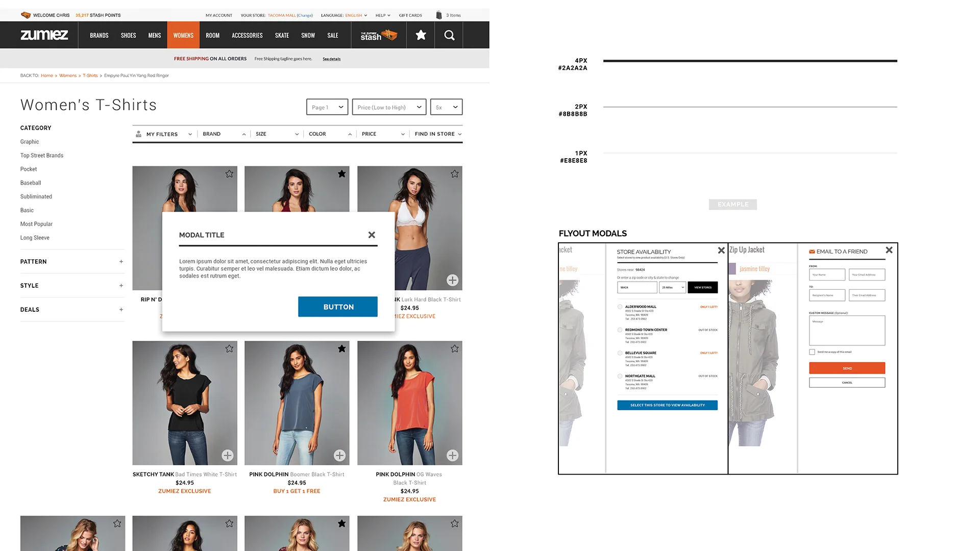Open the Color filter dropdown
This screenshot has width=980, height=551.
click(330, 134)
